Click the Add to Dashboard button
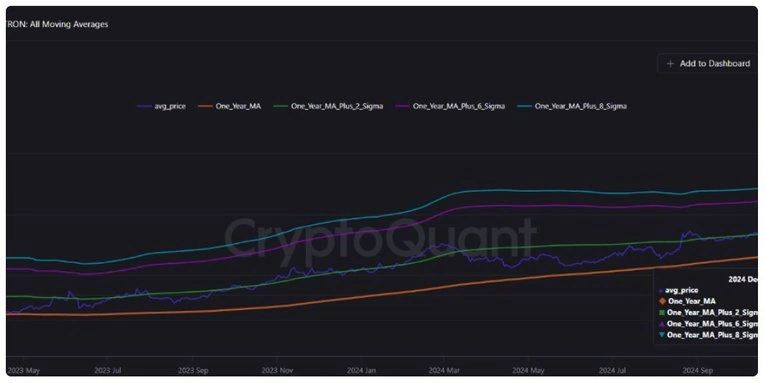The width and height of the screenshot is (766, 383). coord(707,64)
